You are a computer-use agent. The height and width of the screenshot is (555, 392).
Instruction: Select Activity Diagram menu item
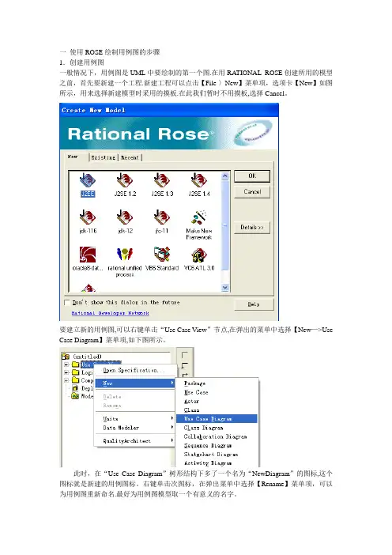pyautogui.click(x=217, y=462)
